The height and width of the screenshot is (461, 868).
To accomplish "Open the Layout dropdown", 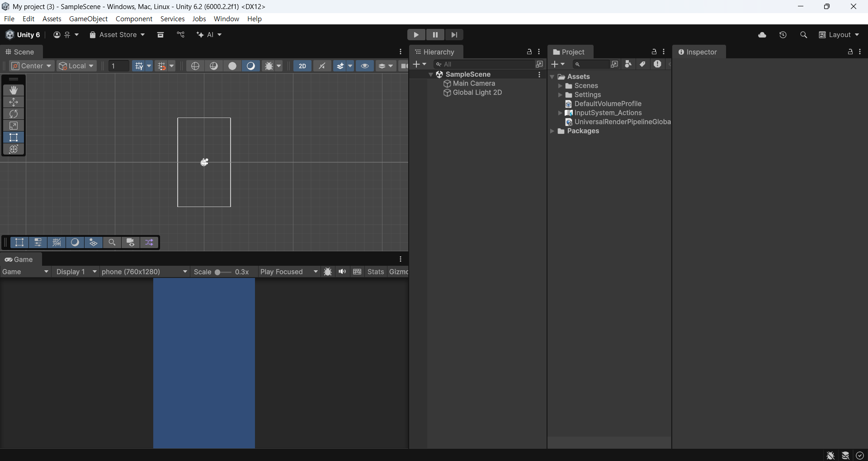I will click(x=839, y=35).
